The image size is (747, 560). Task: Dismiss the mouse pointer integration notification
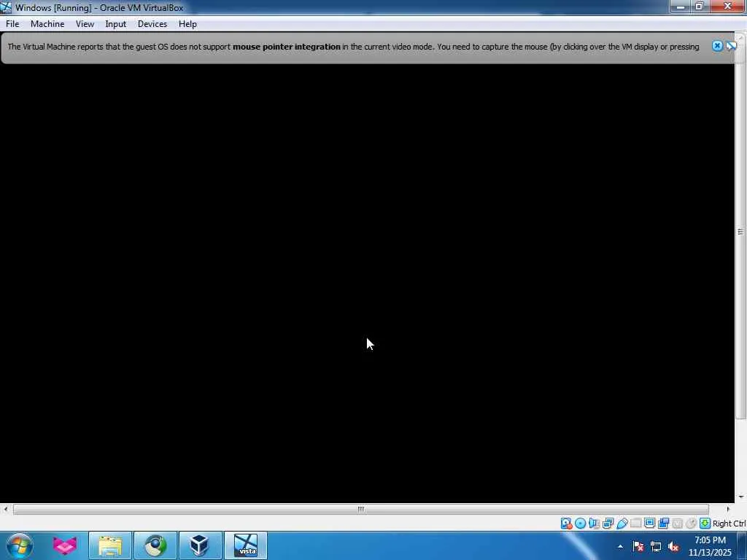717,46
